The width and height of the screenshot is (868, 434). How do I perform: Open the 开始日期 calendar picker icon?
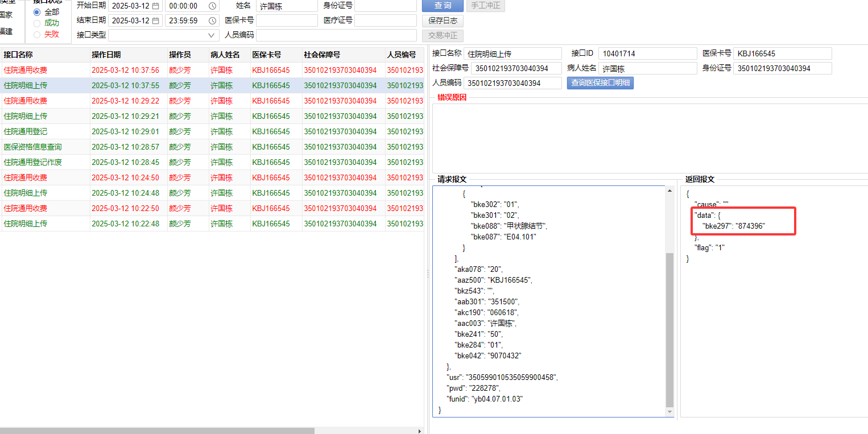click(155, 6)
